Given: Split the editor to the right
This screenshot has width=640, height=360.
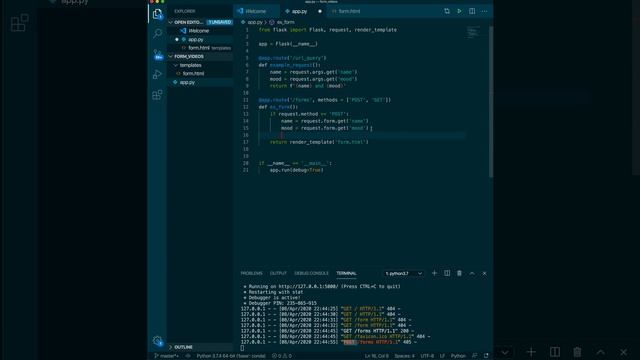Looking at the screenshot, I should [x=472, y=11].
